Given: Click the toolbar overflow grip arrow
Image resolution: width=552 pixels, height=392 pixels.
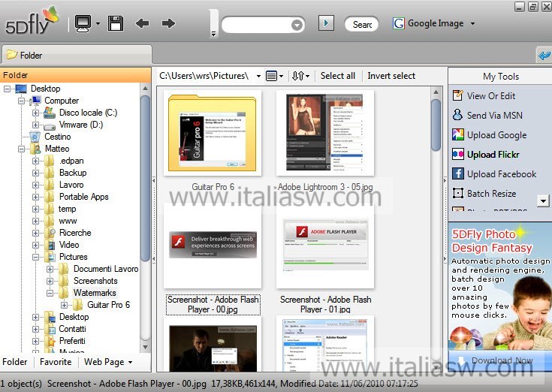Looking at the screenshot, I should click(213, 34).
